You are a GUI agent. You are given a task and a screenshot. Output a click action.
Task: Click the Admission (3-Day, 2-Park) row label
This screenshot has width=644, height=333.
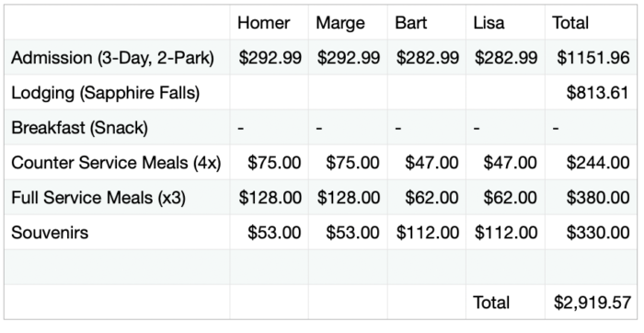[112, 57]
